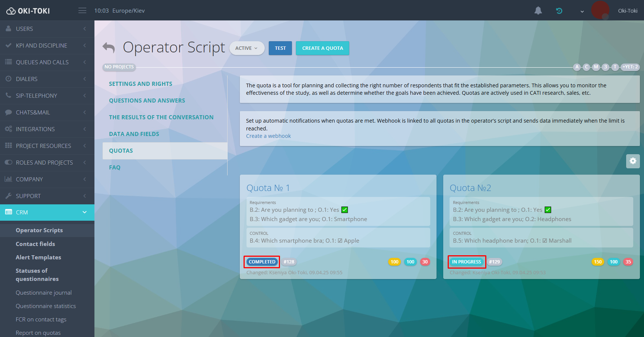Screen dimensions: 644x337
Task: Select Contact fields in the CRM submenu
Action: click(35, 244)
